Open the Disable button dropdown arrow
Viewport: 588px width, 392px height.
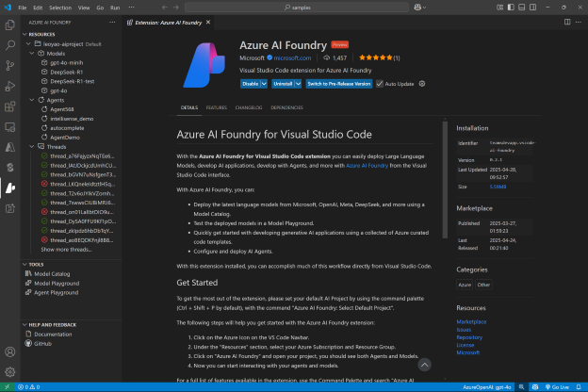coord(264,84)
